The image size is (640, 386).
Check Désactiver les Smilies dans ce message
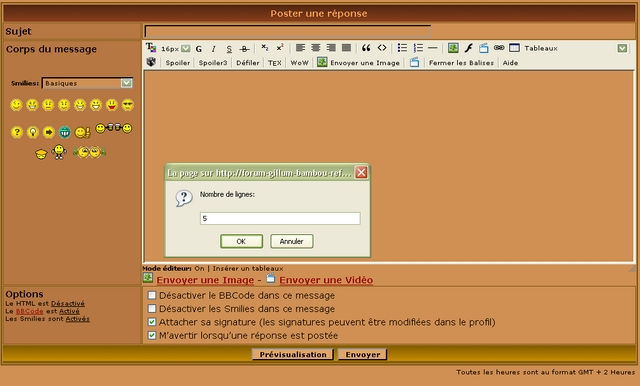pyautogui.click(x=152, y=308)
